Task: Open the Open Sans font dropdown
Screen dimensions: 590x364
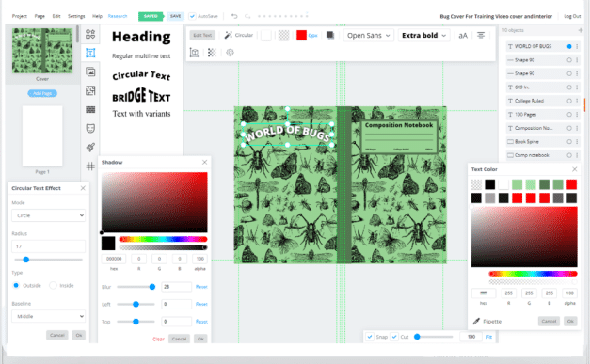Action: pos(368,36)
